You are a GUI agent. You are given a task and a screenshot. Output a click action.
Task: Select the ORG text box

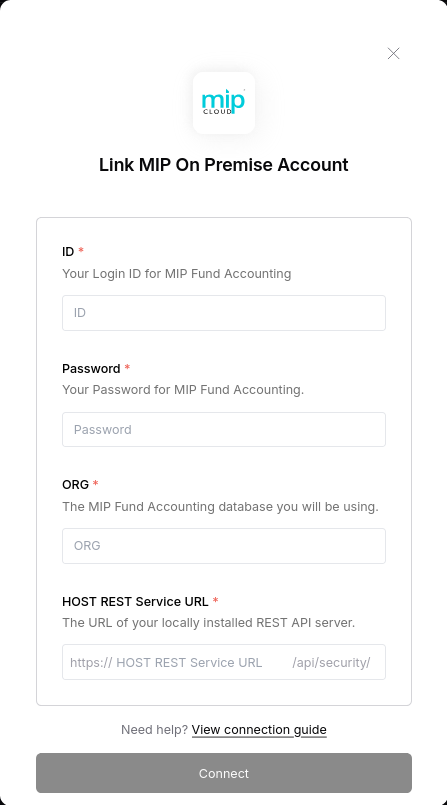pyautogui.click(x=224, y=546)
